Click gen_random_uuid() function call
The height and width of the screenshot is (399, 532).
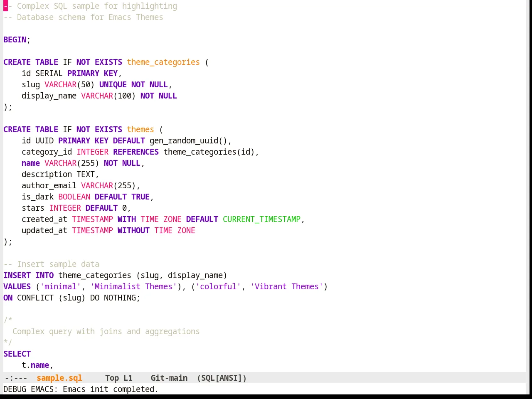188,140
